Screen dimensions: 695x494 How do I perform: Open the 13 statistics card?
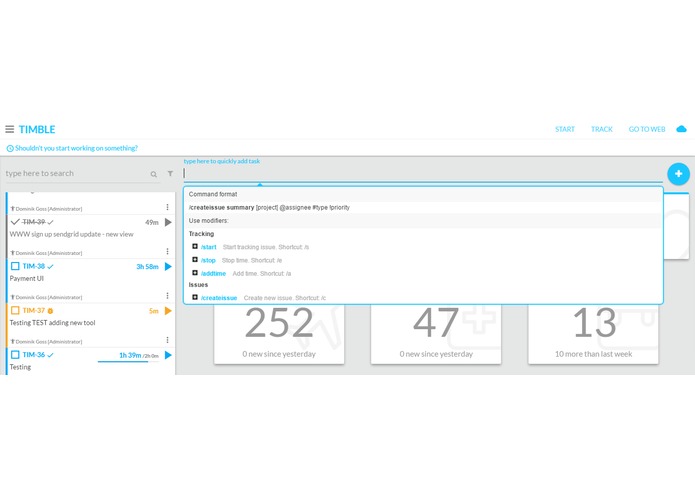click(593, 334)
